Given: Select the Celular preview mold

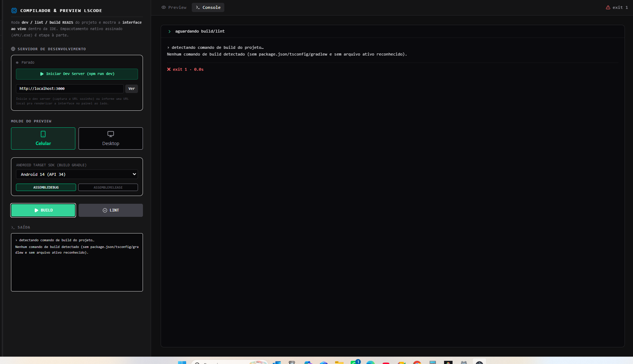Looking at the screenshot, I should point(43,139).
